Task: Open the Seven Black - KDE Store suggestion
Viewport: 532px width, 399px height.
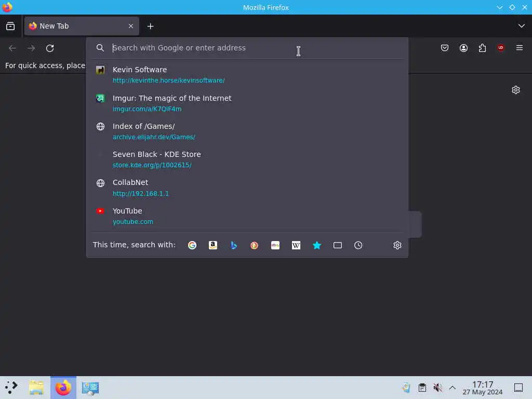Action: coord(247,159)
